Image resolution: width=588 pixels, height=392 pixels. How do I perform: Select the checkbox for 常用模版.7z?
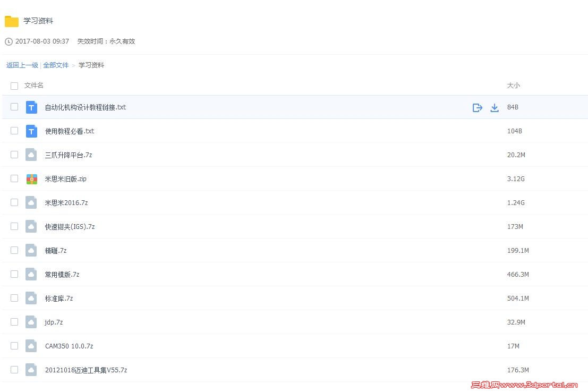[14, 274]
